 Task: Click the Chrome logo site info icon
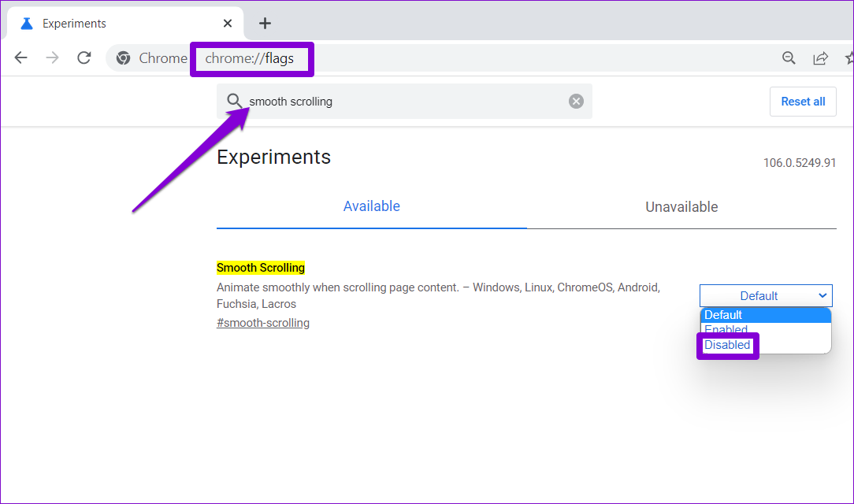[124, 57]
